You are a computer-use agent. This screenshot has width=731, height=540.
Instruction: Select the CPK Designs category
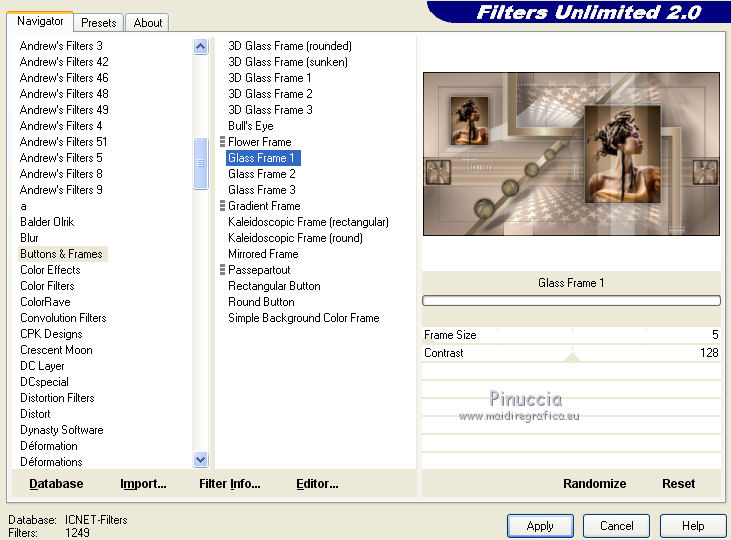point(51,334)
